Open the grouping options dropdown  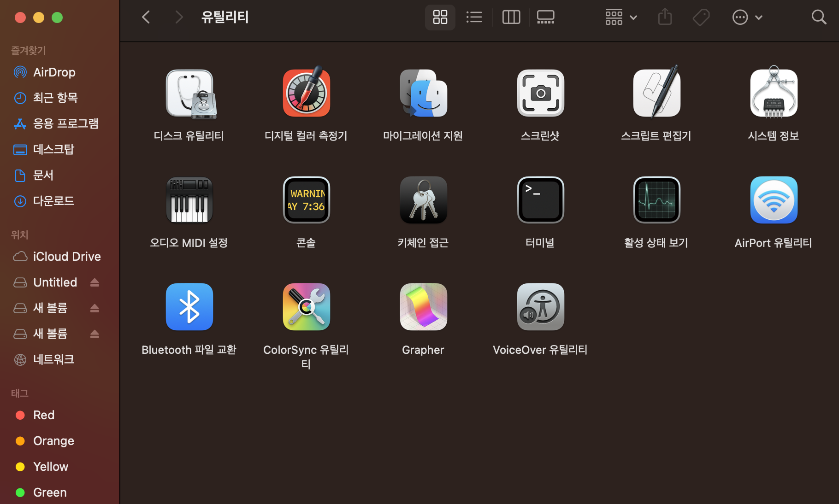[x=620, y=17]
